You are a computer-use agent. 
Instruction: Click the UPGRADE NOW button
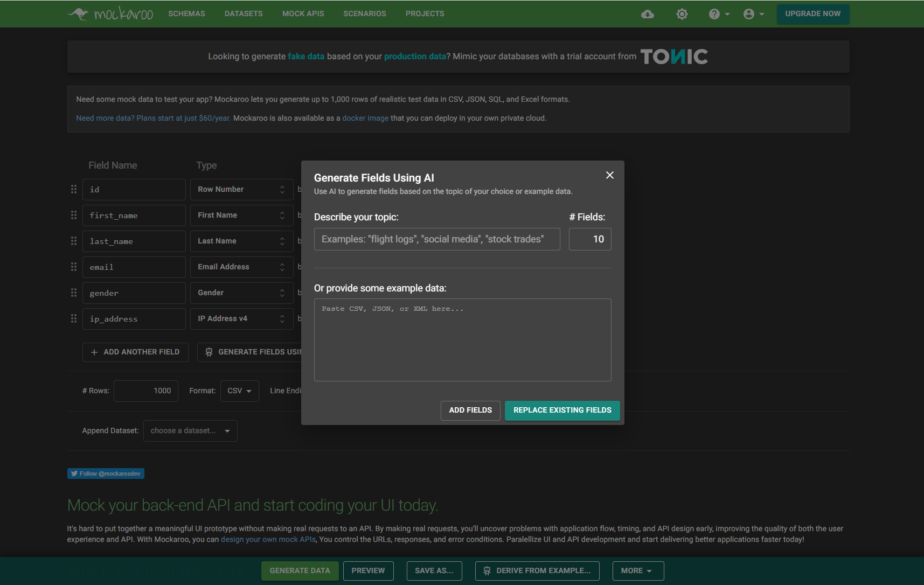[x=813, y=14]
